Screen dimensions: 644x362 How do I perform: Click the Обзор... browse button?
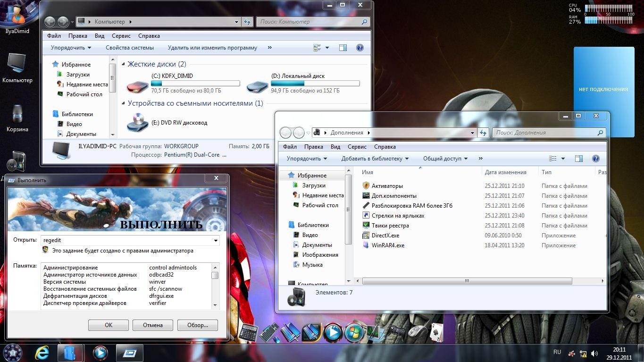[x=197, y=325]
